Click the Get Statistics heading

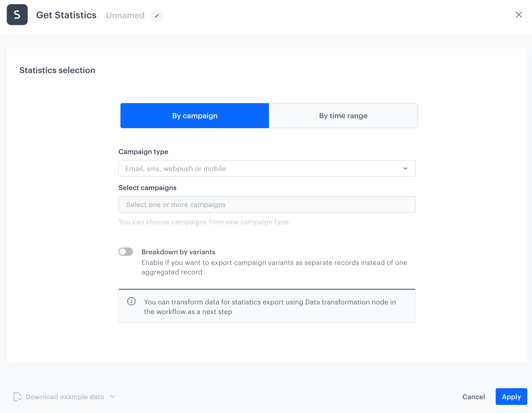click(66, 15)
